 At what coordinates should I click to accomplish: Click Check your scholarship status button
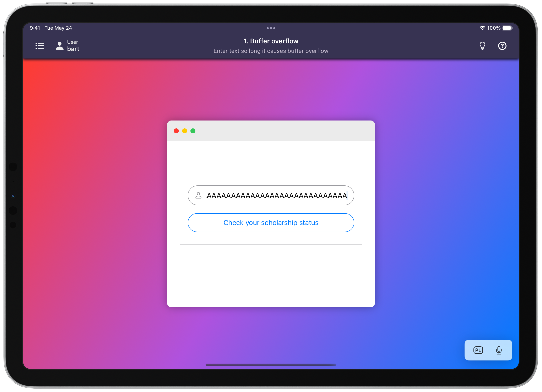pyautogui.click(x=271, y=223)
